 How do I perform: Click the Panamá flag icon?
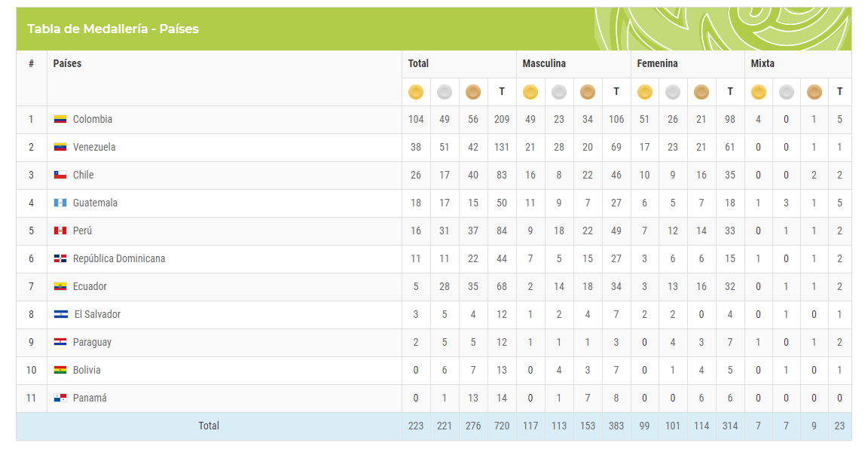[60, 398]
